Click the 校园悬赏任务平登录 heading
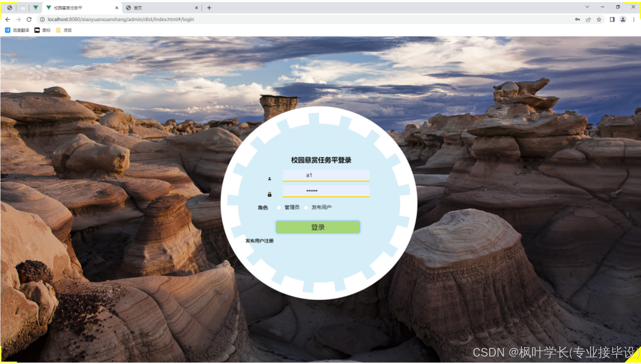 (321, 160)
